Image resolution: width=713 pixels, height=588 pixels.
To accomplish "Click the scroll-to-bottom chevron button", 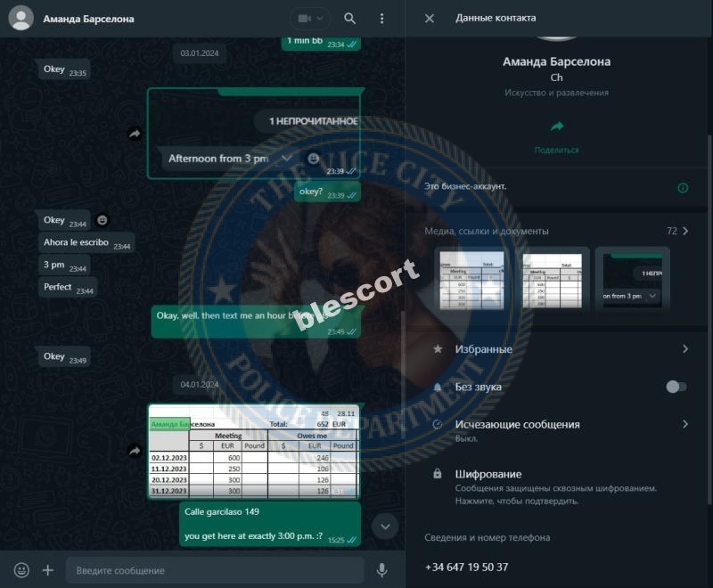I will pyautogui.click(x=385, y=527).
